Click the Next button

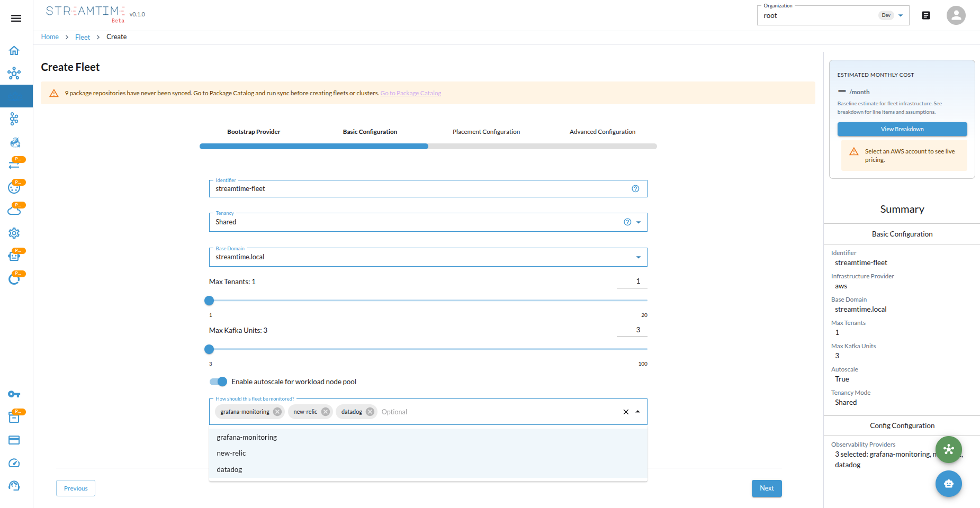point(767,488)
